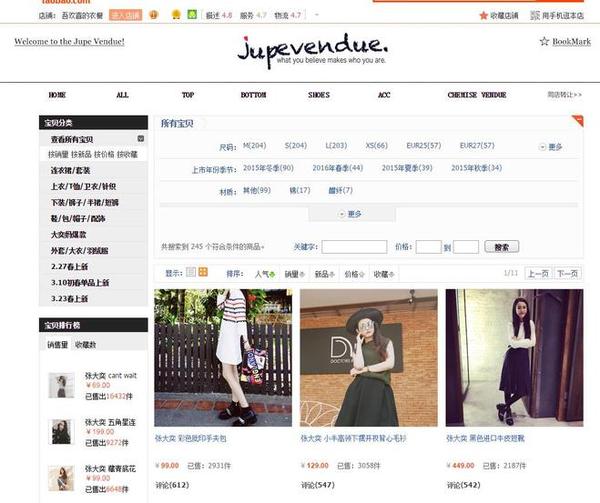
Task: Click the orange corner ribbon on 所有宝贝 panel
Action: pos(578,120)
